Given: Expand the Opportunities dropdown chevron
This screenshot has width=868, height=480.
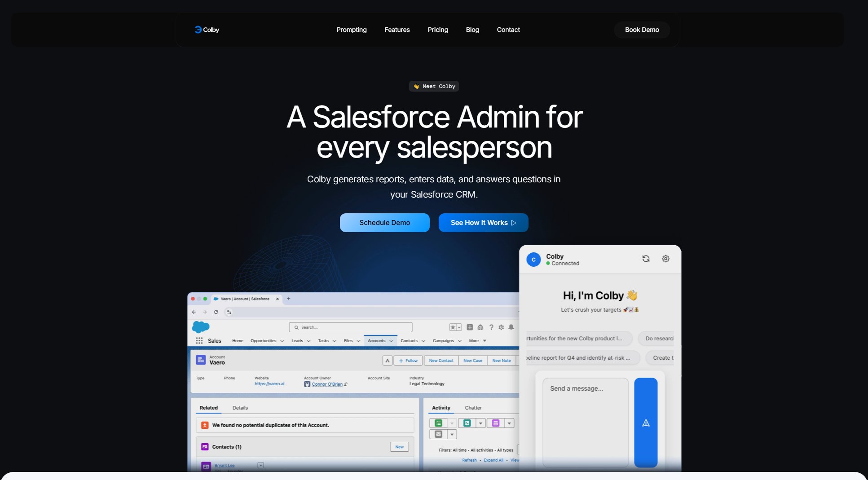Looking at the screenshot, I should [x=282, y=341].
